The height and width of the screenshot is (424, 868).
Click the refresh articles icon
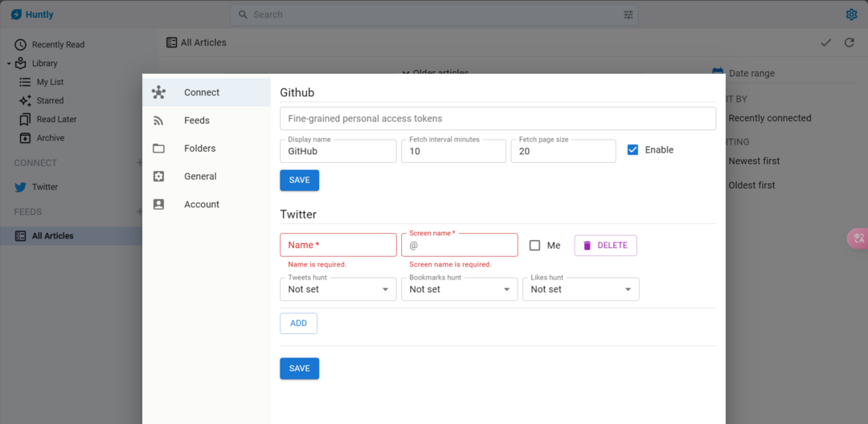(849, 43)
